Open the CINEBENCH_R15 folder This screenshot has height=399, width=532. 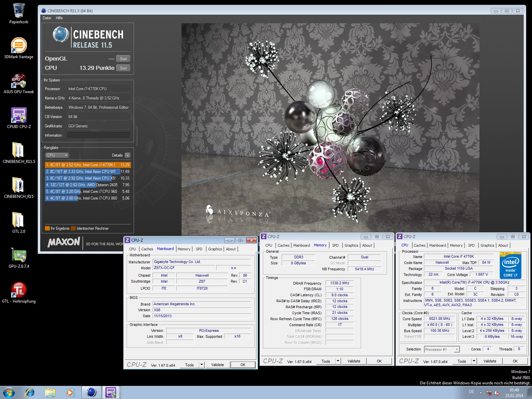pos(19,188)
